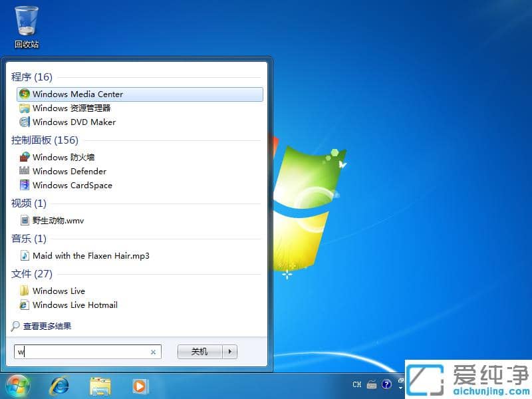
Task: Open Windows 防火墙 settings
Action: coord(65,157)
